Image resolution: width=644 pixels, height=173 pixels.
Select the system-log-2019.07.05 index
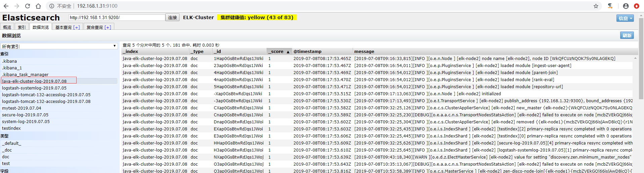click(x=59, y=121)
